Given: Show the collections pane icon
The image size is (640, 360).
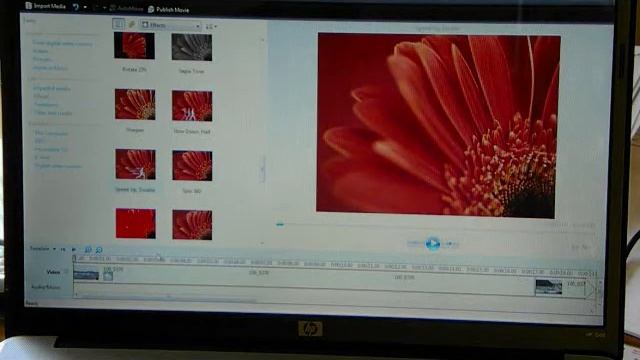Looking at the screenshot, I should click(132, 24).
